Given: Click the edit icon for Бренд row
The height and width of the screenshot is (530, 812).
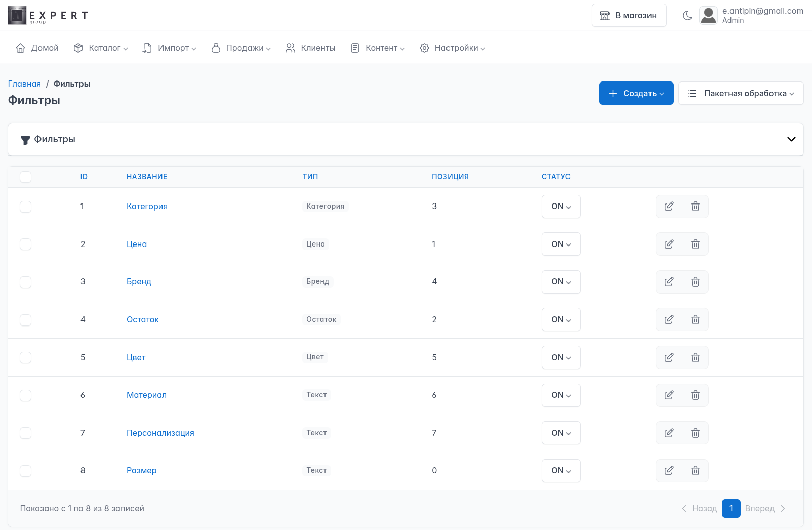Looking at the screenshot, I should coord(669,282).
